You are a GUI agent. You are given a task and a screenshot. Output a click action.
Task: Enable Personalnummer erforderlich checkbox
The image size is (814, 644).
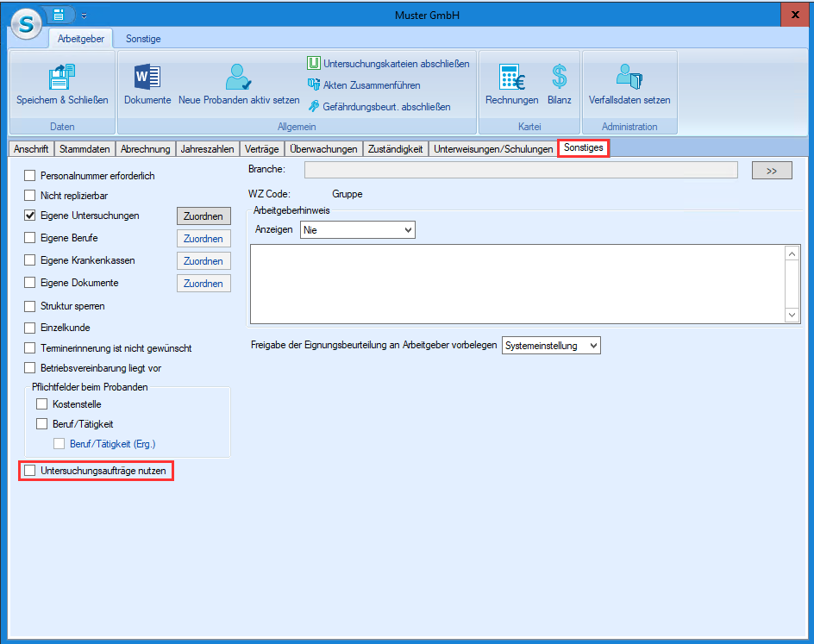pyautogui.click(x=29, y=175)
